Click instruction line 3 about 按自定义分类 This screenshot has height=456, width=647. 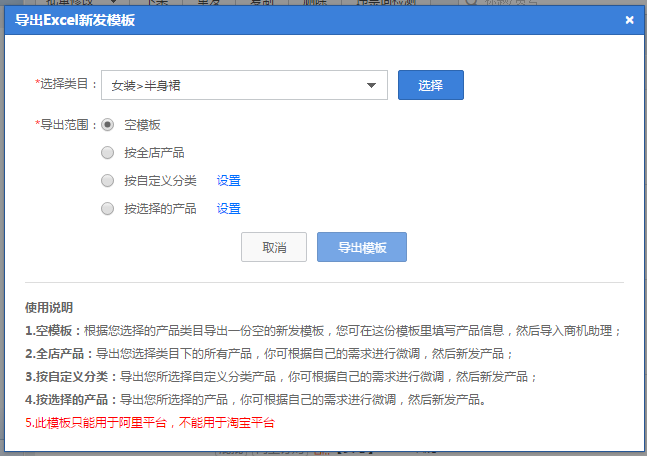[x=282, y=377]
